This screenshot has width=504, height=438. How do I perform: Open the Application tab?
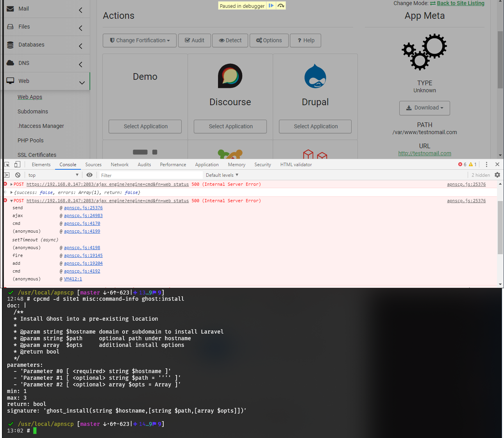point(207,165)
